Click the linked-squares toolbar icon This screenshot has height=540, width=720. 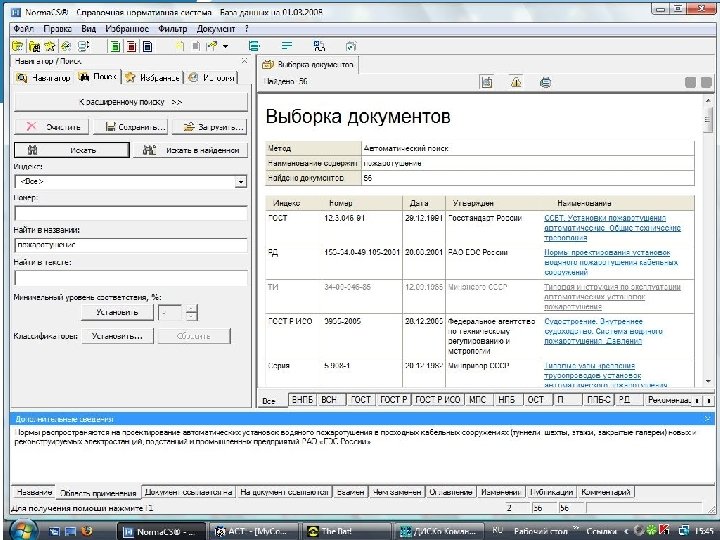[319, 46]
